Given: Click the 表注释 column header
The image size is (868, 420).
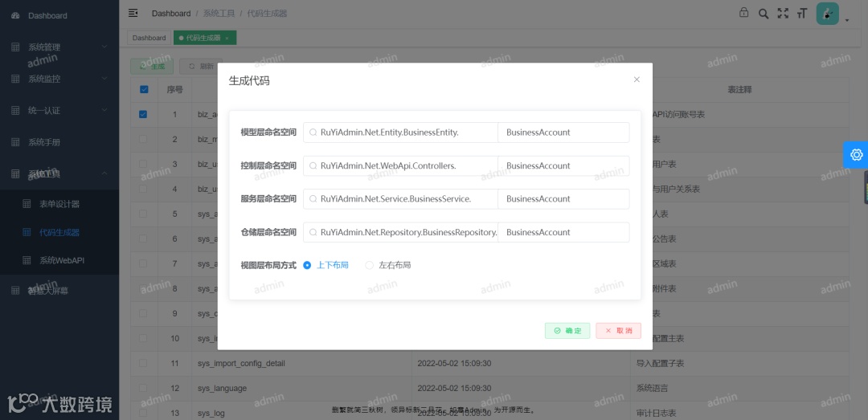Looking at the screenshot, I should pyautogui.click(x=739, y=90).
